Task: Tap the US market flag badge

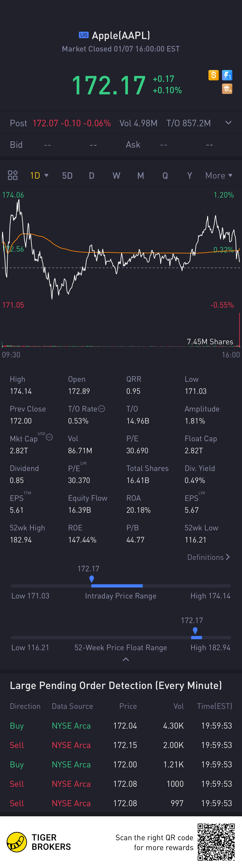Action: pos(84,35)
